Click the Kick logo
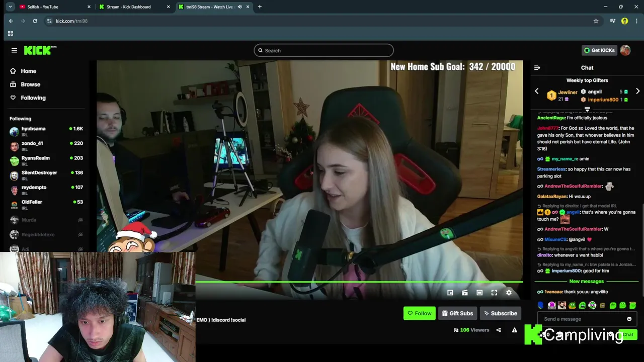The height and width of the screenshot is (362, 644). [40, 50]
